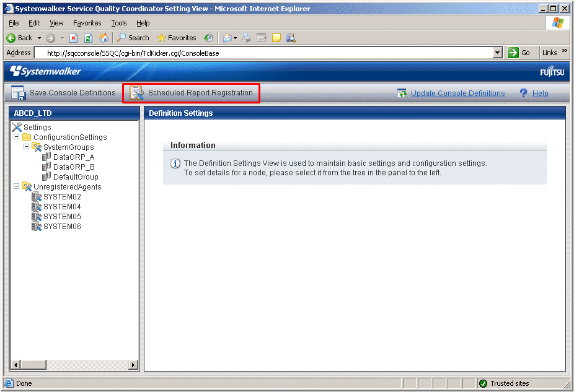Open the Edit menu
The image size is (574, 392).
point(34,23)
